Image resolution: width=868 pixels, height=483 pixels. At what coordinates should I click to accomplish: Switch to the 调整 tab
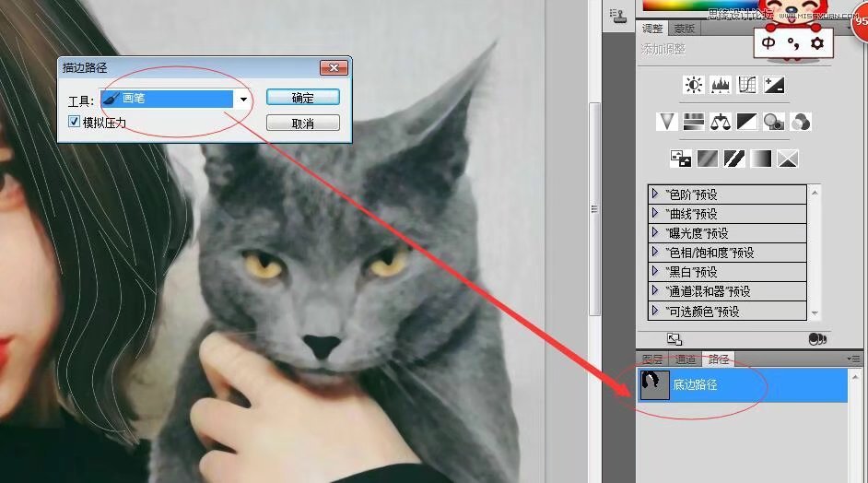[x=652, y=29]
